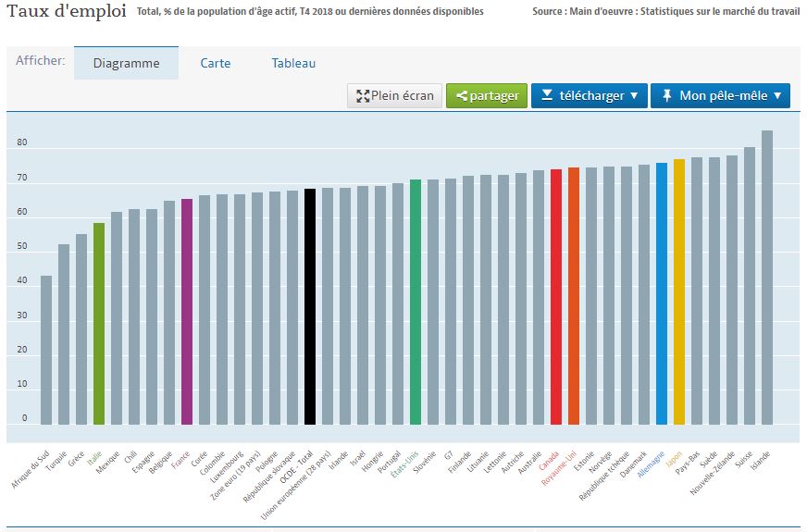Click the Afrique du Sud bar
Screen dimensions: 807x532
click(x=46, y=350)
